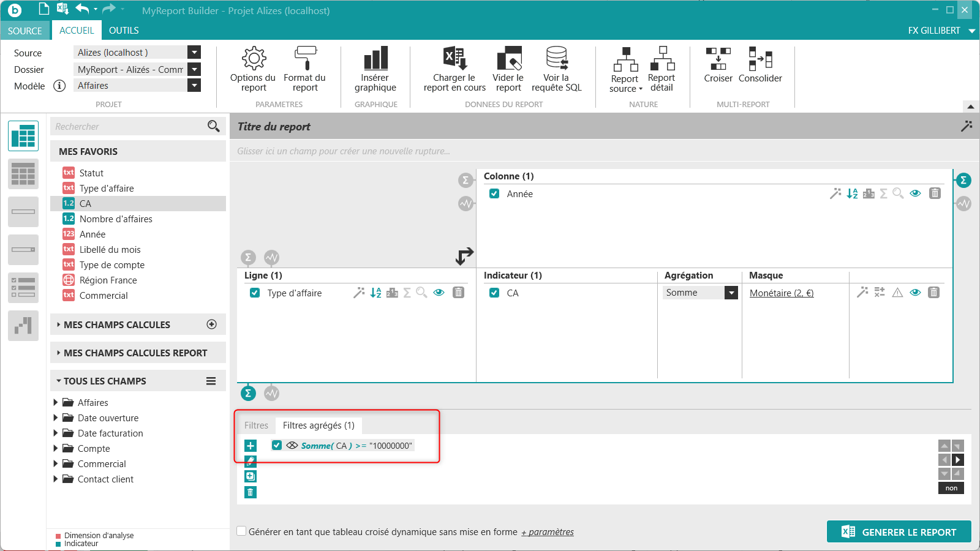Viewport: 980px width, 551px height.
Task: Open Options du report settings
Action: [x=253, y=69]
